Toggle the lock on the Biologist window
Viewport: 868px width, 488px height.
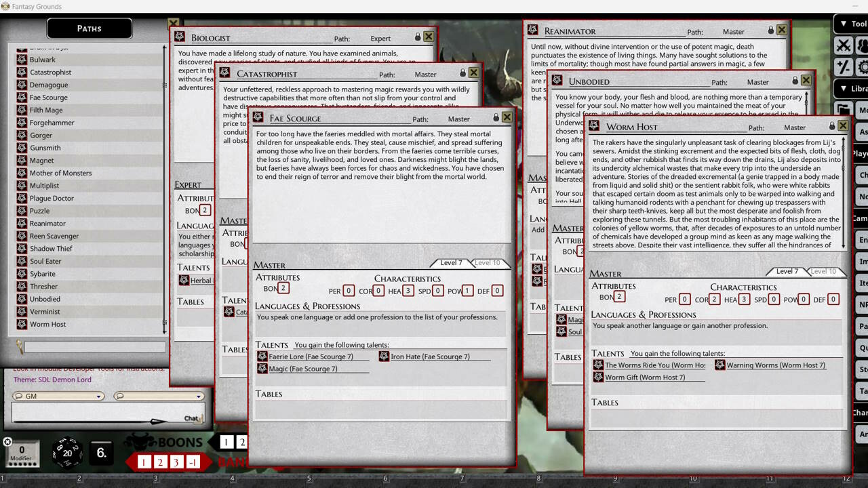point(418,37)
